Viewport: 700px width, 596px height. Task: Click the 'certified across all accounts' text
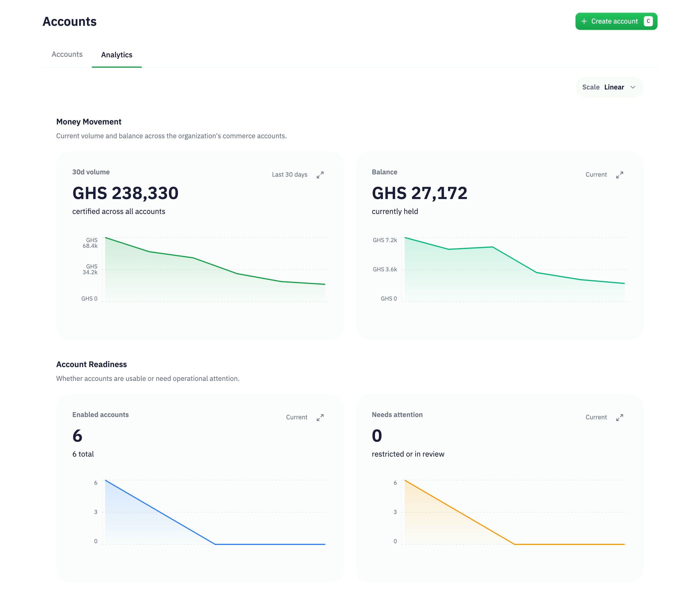(118, 211)
